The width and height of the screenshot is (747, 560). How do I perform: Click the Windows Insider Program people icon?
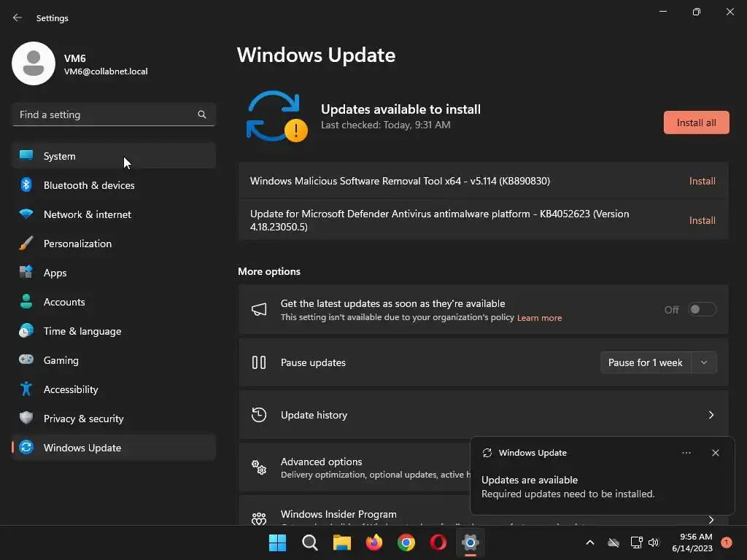click(x=259, y=518)
